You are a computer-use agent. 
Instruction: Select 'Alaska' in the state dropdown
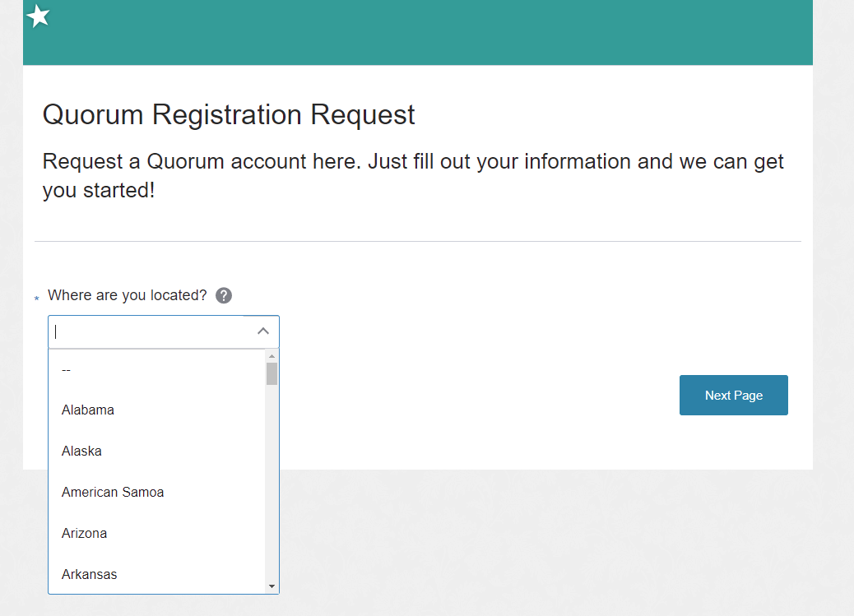(x=81, y=451)
